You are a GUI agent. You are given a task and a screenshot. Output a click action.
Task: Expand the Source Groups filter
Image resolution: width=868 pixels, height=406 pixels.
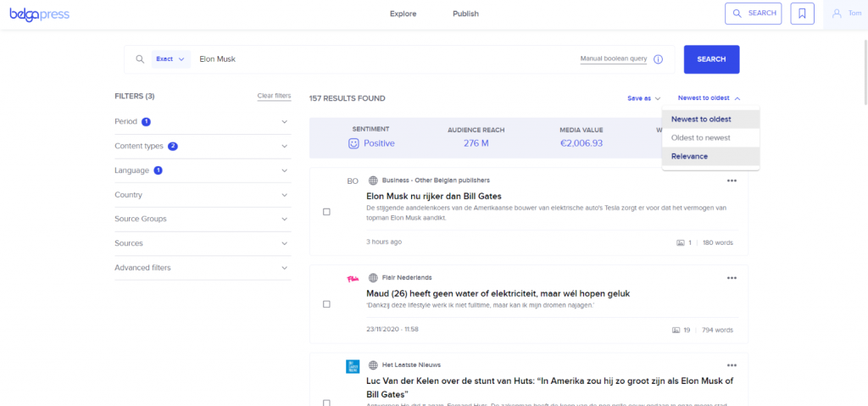(x=203, y=219)
